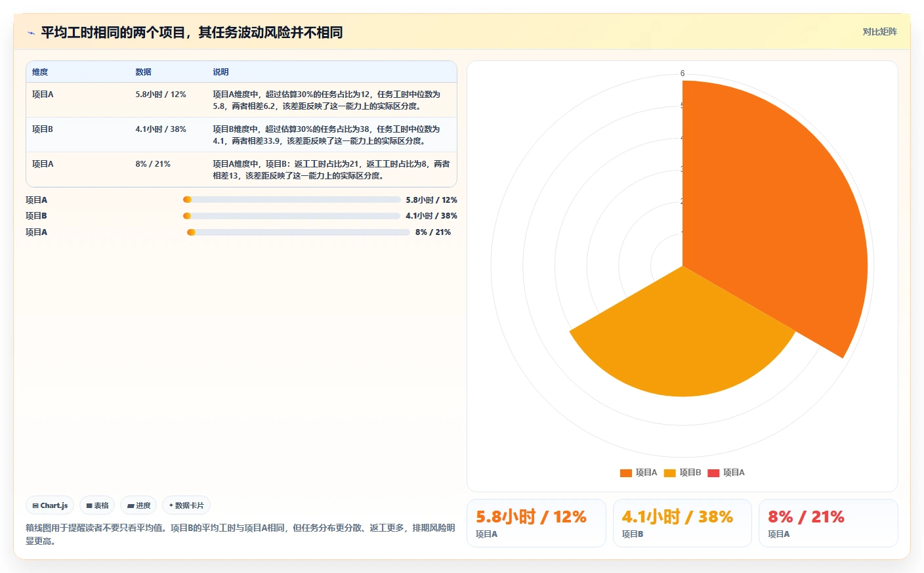The height and width of the screenshot is (573, 924).
Task: Click the 数据卡片 tag chip
Action: (186, 505)
